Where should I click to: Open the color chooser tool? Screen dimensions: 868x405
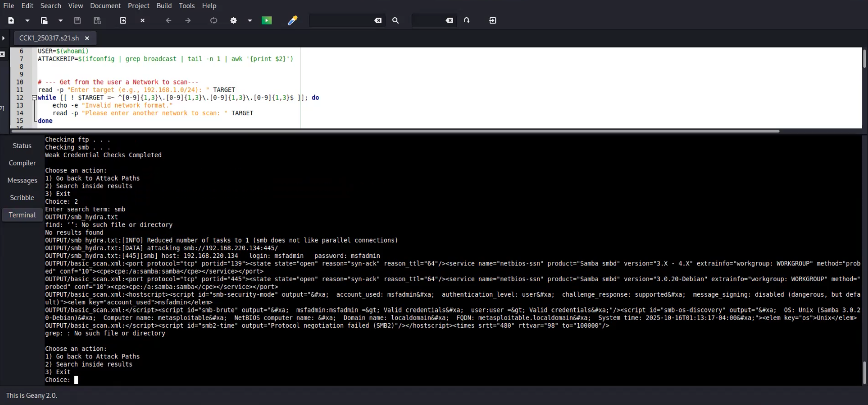[292, 21]
